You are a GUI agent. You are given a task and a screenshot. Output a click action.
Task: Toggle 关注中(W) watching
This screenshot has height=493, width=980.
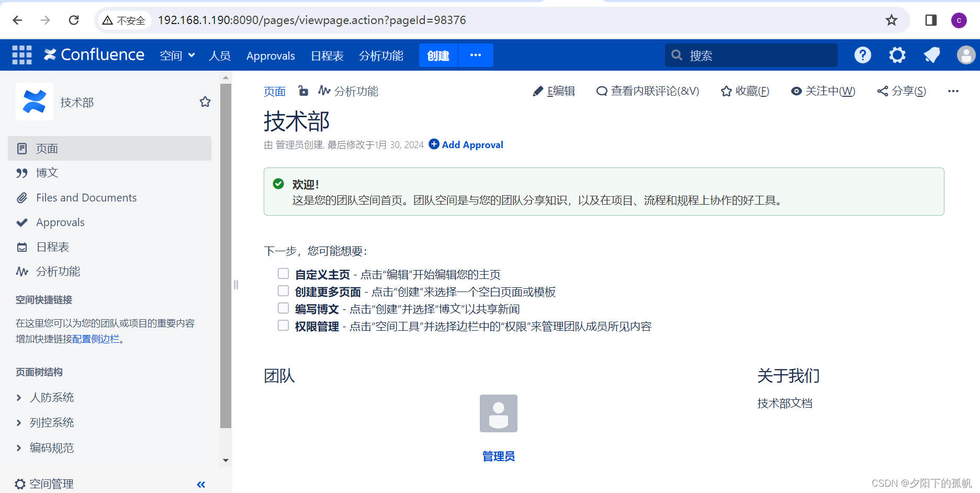(x=823, y=91)
